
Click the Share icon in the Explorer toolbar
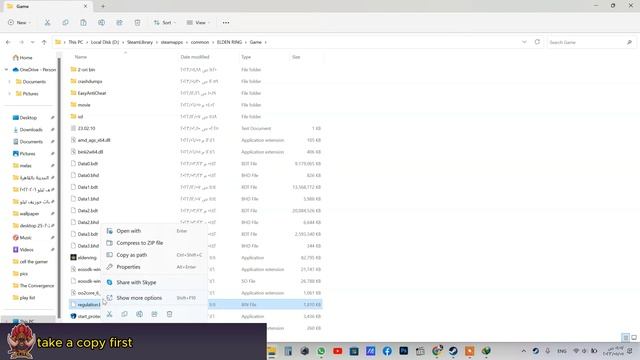point(119,23)
